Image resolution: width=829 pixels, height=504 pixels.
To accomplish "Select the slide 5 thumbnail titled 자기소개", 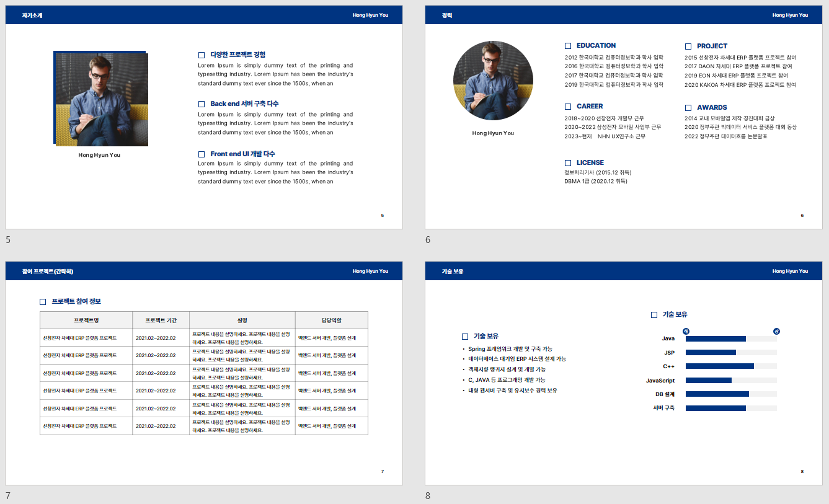I will tap(204, 117).
